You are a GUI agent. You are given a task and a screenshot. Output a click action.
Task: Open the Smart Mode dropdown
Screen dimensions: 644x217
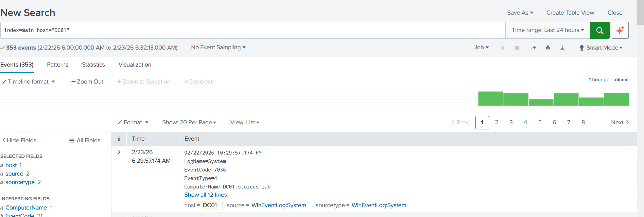tap(601, 48)
